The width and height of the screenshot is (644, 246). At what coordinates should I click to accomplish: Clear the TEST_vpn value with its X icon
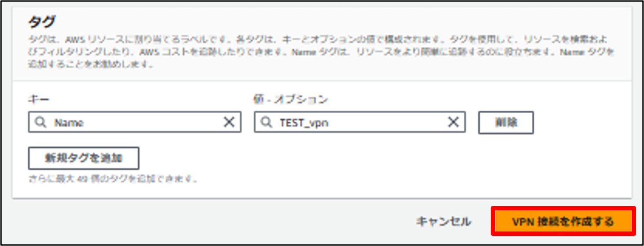click(453, 123)
